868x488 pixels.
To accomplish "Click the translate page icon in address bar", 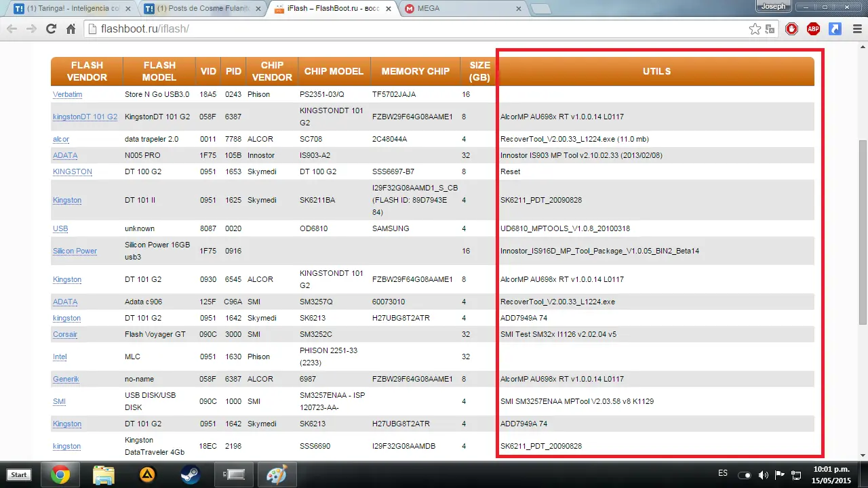I will point(770,29).
